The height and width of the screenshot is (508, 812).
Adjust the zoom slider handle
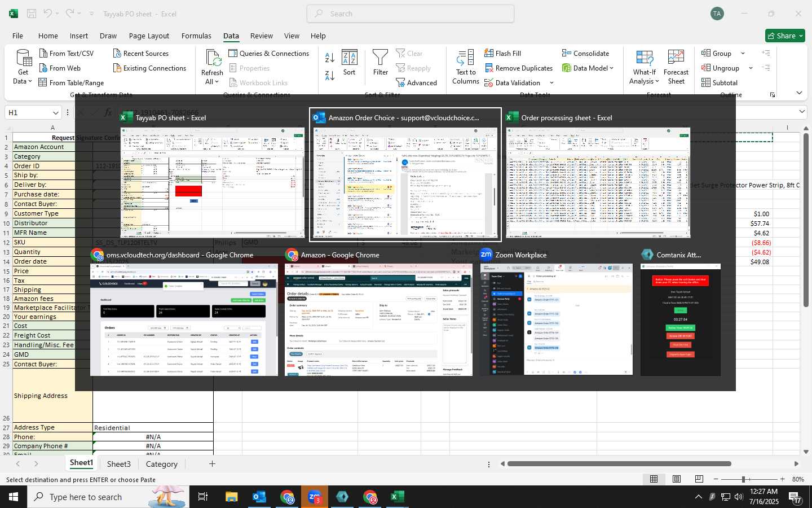(743, 479)
